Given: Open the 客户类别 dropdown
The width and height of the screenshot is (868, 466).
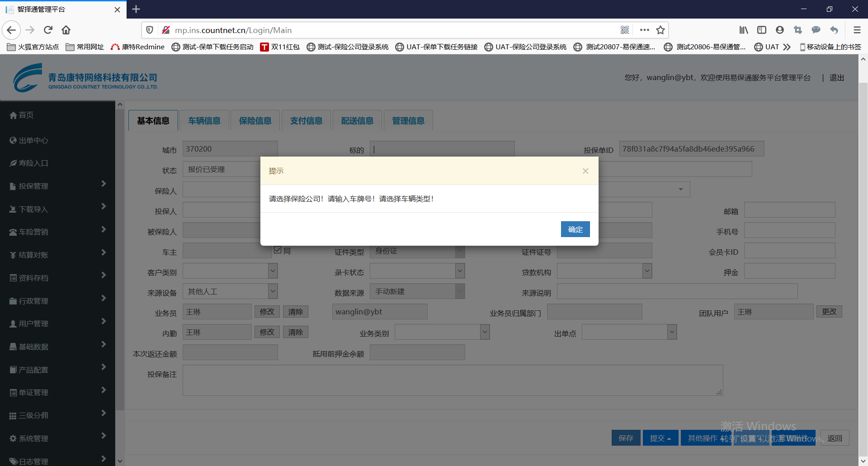Looking at the screenshot, I should pos(230,271).
